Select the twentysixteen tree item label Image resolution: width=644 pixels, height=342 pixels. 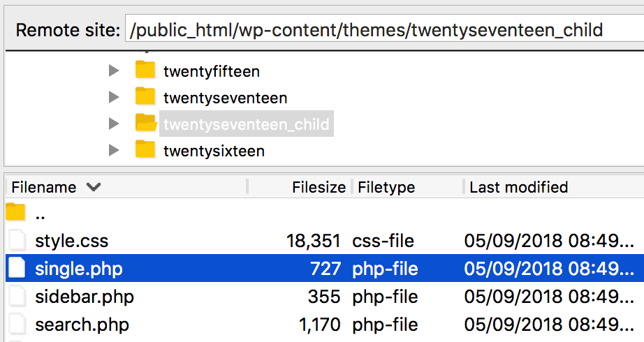click(214, 150)
